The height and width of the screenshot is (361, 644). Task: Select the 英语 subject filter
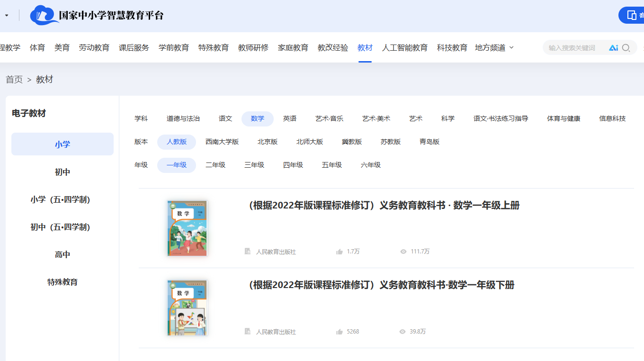click(290, 118)
